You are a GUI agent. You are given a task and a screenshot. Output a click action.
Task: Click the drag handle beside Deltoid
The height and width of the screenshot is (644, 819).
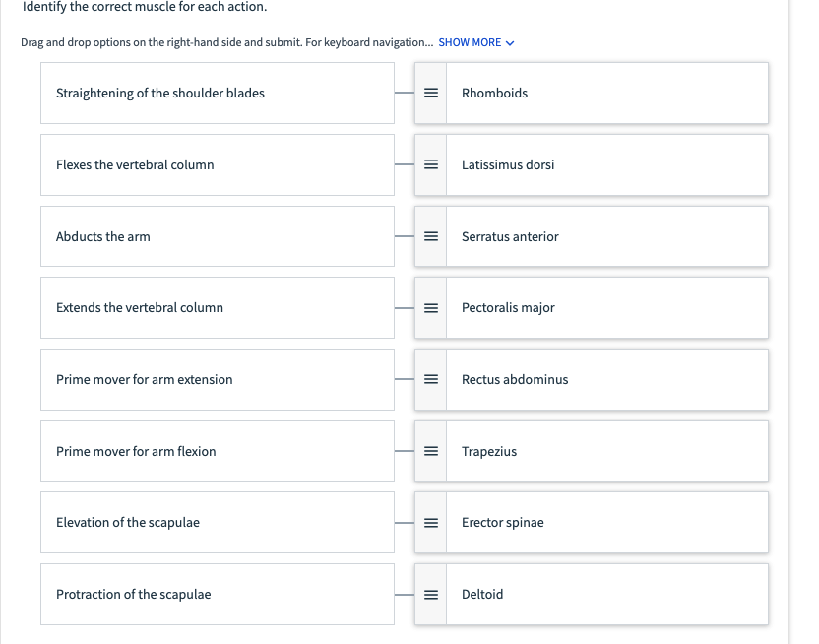[431, 595]
